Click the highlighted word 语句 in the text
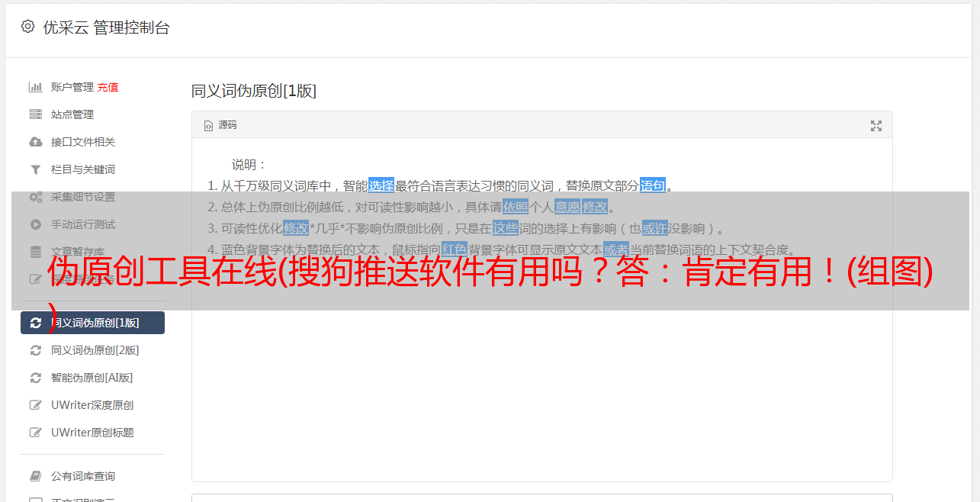The width and height of the screenshot is (980, 502). click(x=653, y=185)
